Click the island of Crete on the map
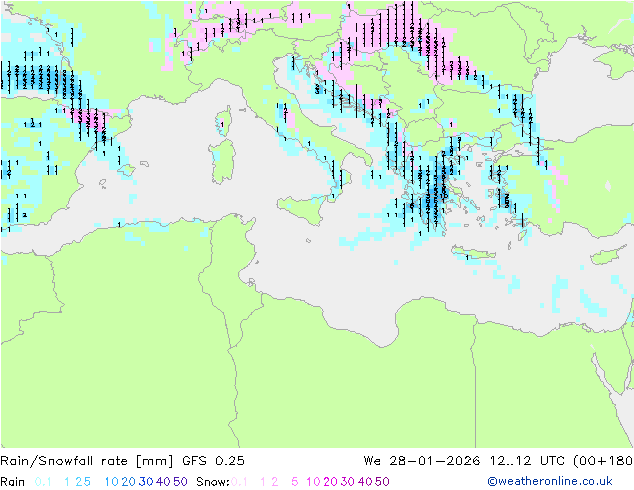 click(x=473, y=254)
